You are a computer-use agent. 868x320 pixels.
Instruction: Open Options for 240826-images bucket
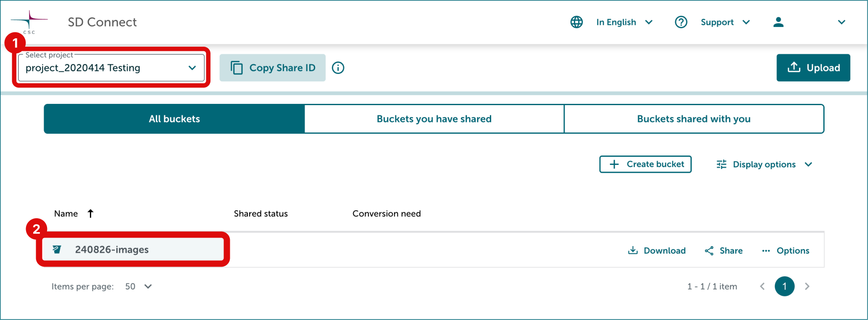pyautogui.click(x=785, y=251)
